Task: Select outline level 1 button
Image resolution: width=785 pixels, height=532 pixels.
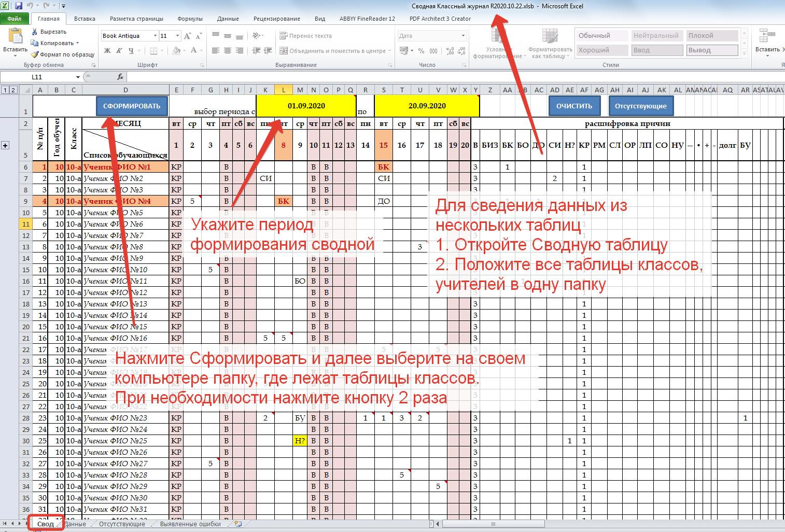Action: [5, 90]
